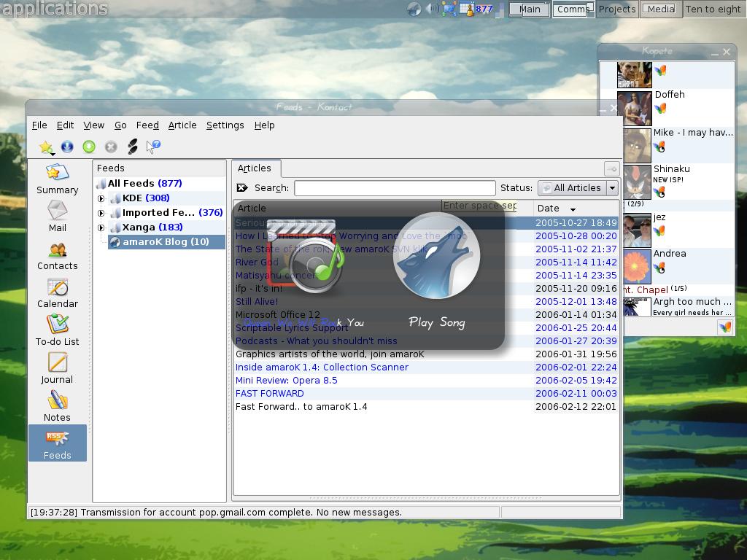The width and height of the screenshot is (747, 560).
Task: Open Contacts in the Kontact sidebar
Action: (57, 256)
